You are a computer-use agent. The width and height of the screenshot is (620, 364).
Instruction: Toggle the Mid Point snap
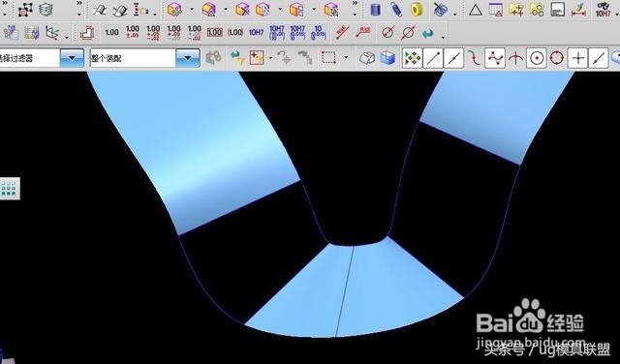(x=453, y=58)
